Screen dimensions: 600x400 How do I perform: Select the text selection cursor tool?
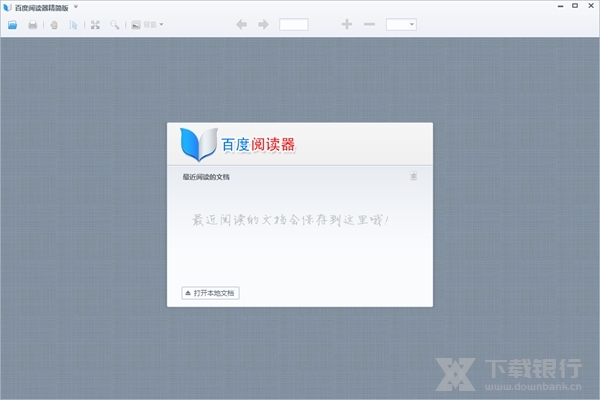[73, 25]
